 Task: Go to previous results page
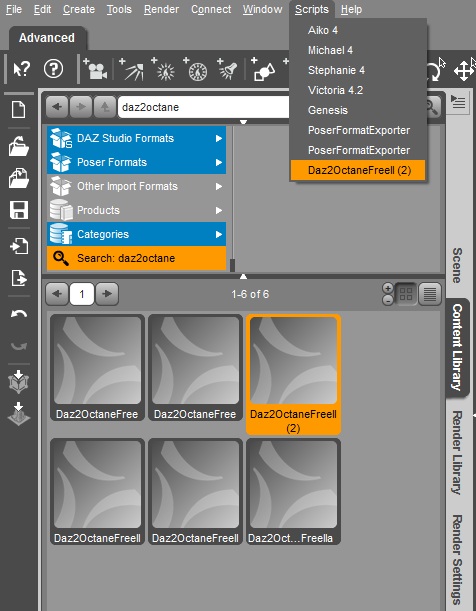pyautogui.click(x=57, y=294)
